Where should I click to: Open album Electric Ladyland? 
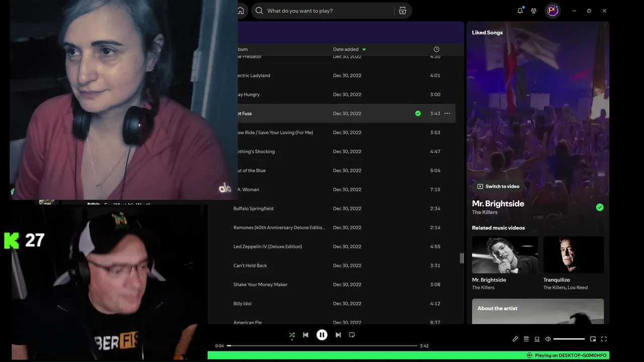pos(253,75)
